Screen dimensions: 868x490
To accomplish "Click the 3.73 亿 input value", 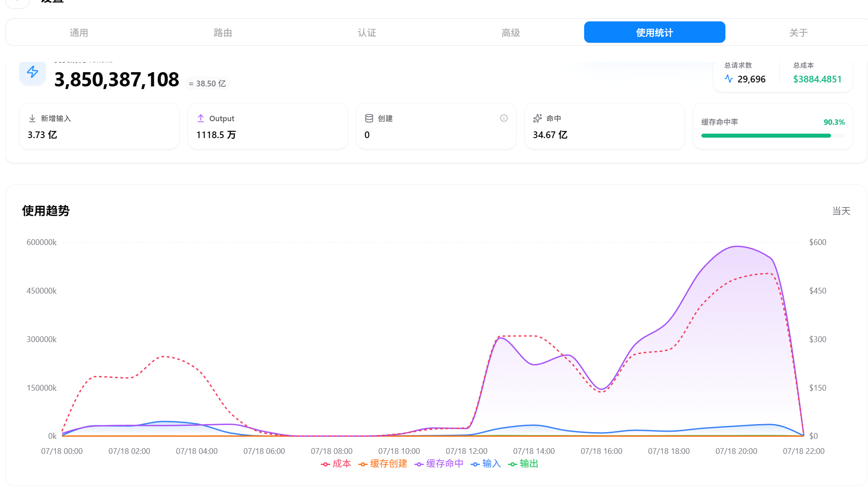I will point(42,135).
